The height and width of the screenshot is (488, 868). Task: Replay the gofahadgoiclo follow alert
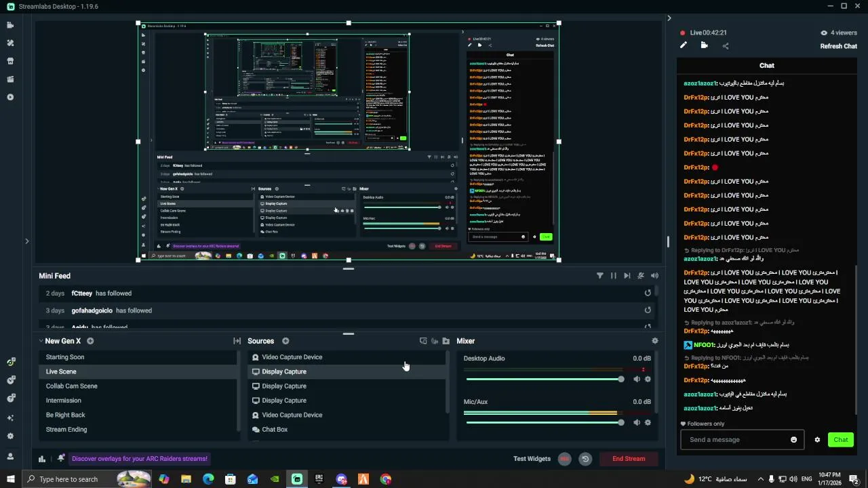tap(648, 310)
